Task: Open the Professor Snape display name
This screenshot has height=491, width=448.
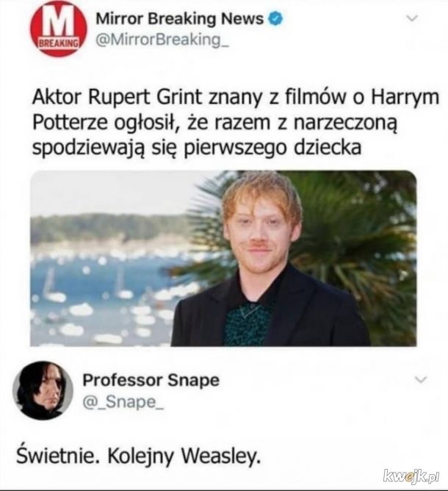Action: (151, 380)
